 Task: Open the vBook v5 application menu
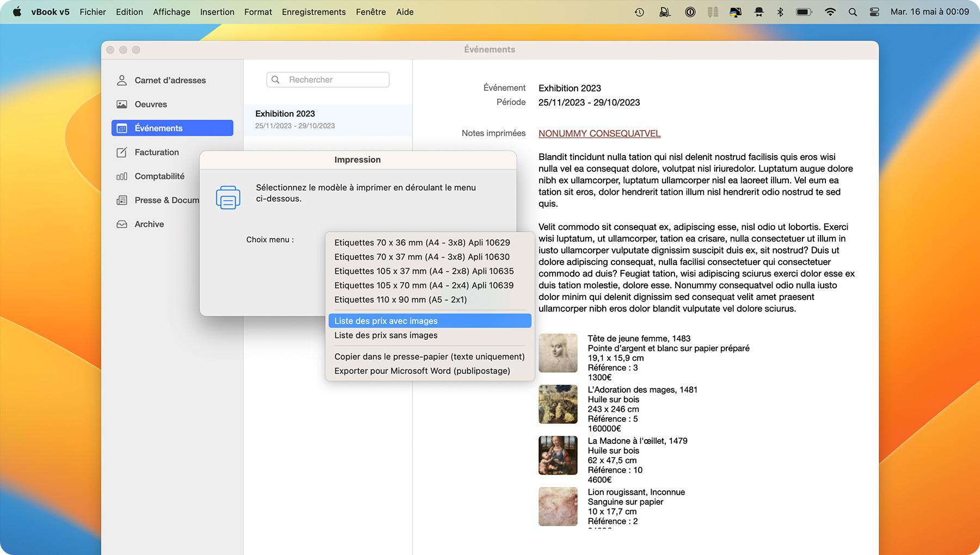(x=51, y=12)
